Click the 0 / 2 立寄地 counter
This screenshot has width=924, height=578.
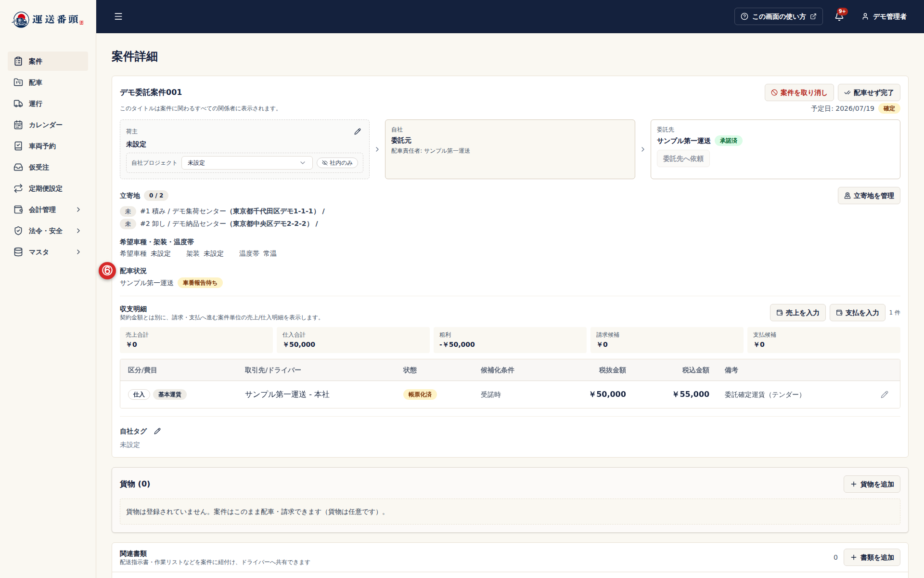tap(156, 196)
